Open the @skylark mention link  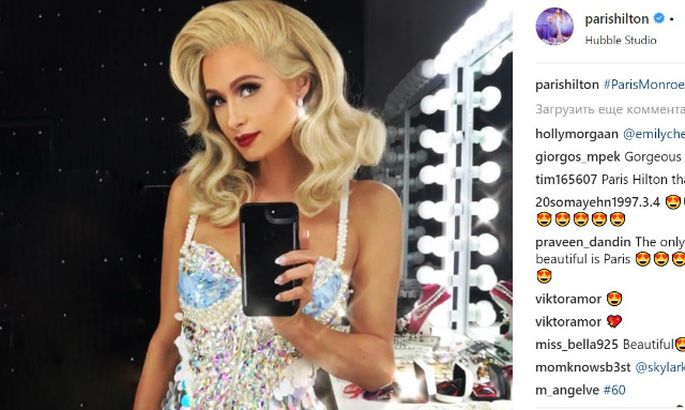tap(660, 367)
